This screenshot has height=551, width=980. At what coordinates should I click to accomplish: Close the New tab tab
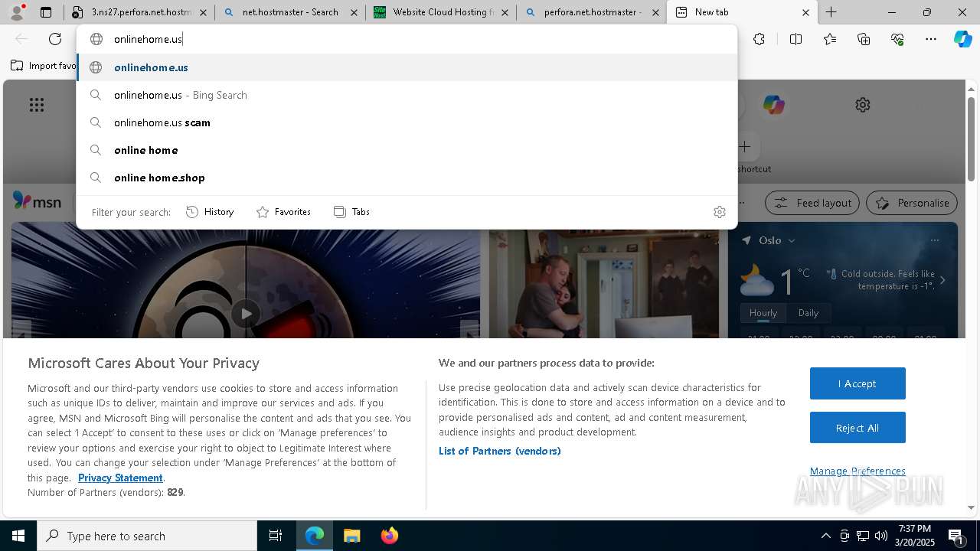805,12
